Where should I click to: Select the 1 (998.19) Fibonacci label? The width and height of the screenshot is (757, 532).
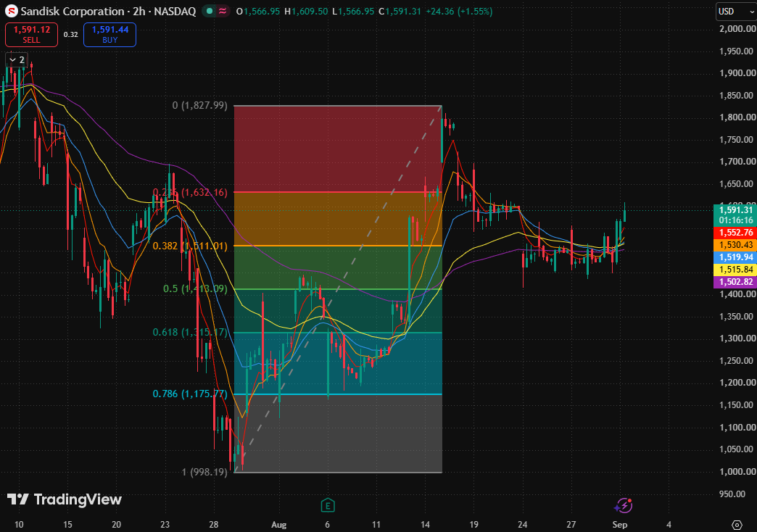pos(204,472)
